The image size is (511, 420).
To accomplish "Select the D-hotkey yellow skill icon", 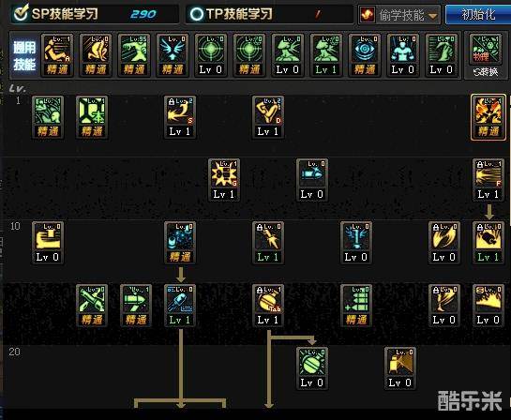I will [268, 117].
